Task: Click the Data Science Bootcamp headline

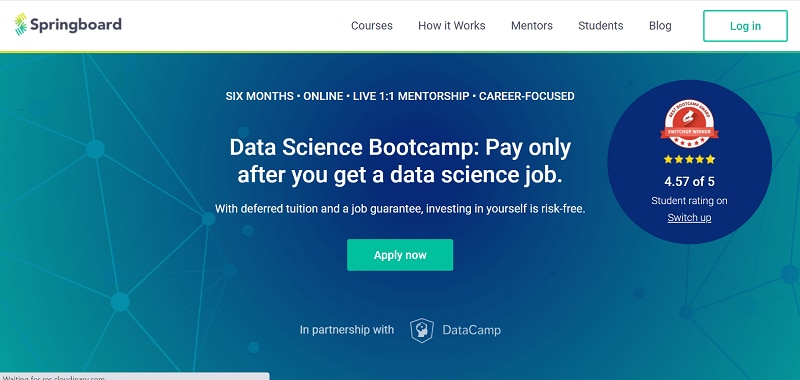Action: click(x=400, y=161)
